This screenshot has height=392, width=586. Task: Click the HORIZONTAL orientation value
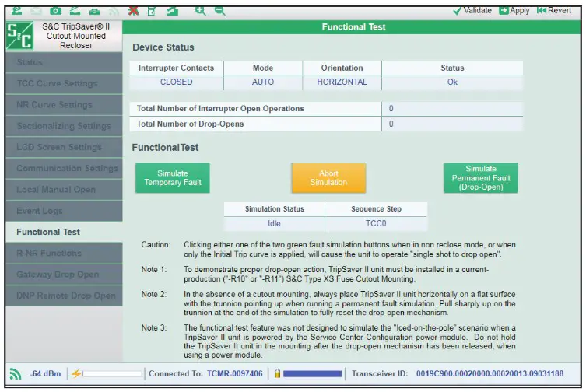342,82
